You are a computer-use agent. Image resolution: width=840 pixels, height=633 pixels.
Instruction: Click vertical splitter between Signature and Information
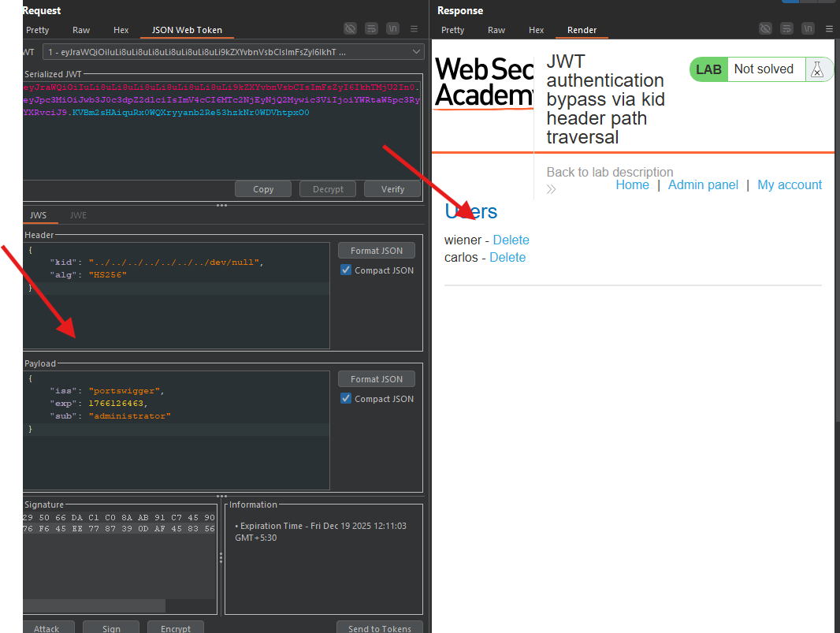221,558
